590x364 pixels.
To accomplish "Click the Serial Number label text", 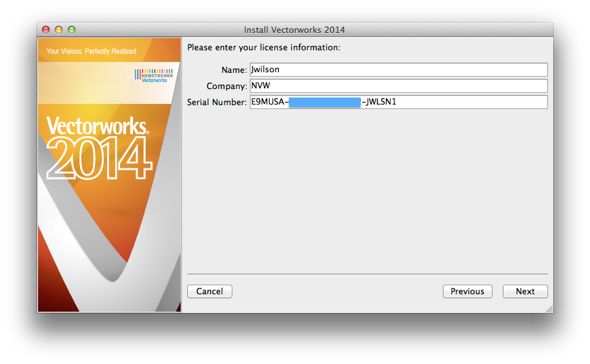I will [x=216, y=103].
